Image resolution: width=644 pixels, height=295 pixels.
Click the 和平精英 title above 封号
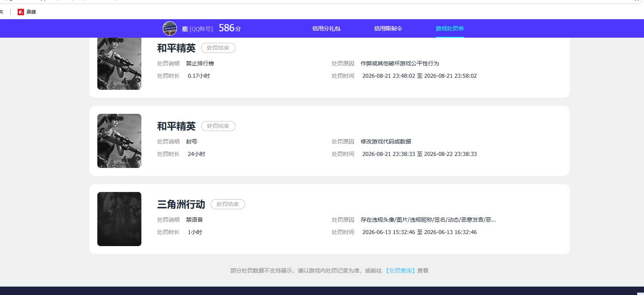tap(176, 126)
